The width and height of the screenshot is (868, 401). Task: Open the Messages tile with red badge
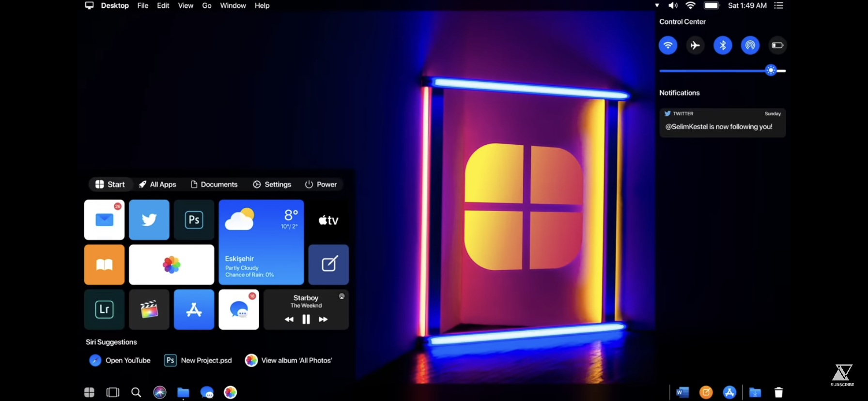point(239,309)
